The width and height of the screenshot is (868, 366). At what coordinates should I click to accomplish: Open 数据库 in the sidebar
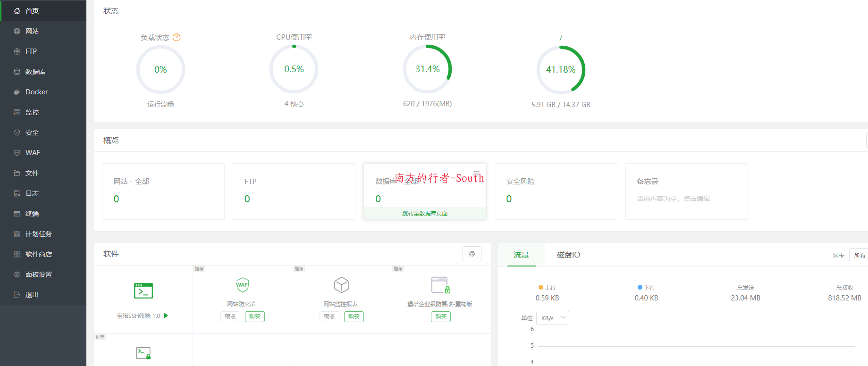pyautogui.click(x=43, y=72)
